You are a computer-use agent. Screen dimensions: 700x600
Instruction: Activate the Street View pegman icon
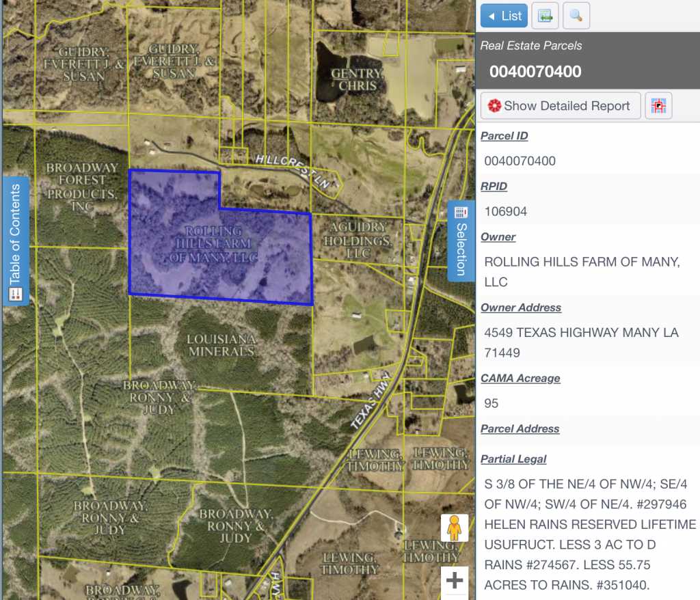click(x=455, y=528)
